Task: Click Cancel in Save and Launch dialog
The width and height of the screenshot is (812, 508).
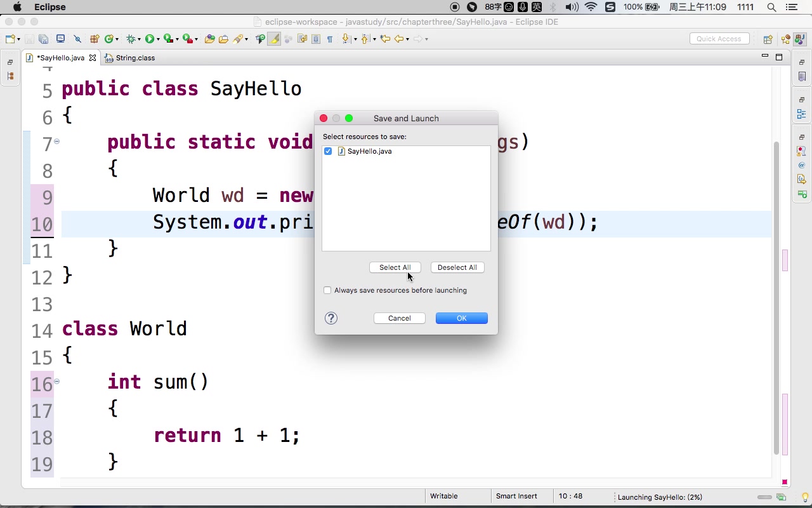Action: tap(399, 318)
